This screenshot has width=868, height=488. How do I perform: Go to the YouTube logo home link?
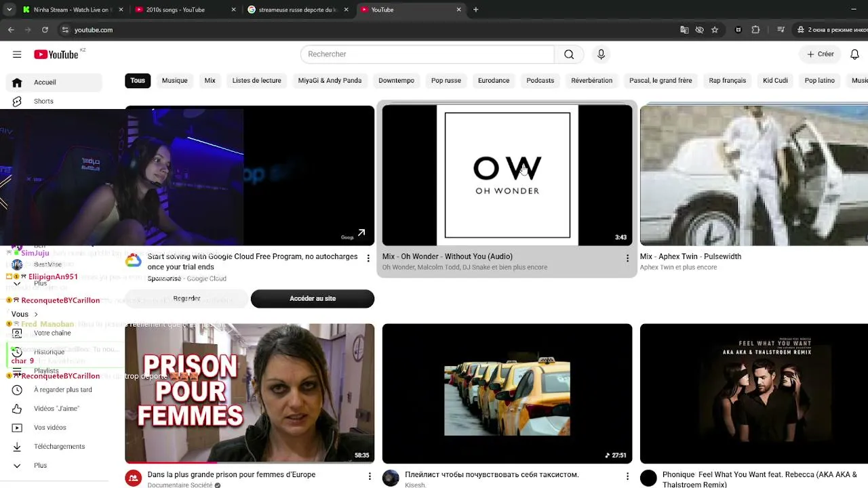[x=56, y=54]
